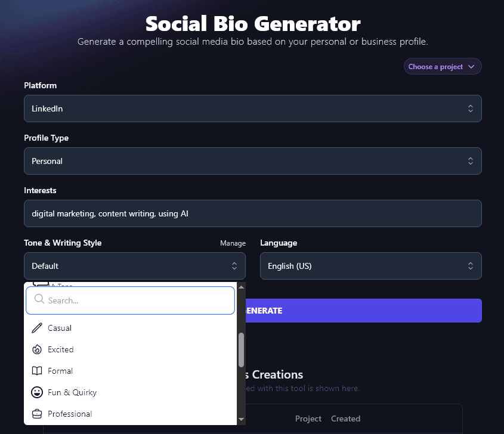Click the flame icon for Excited tone
504x434 pixels.
pos(36,349)
